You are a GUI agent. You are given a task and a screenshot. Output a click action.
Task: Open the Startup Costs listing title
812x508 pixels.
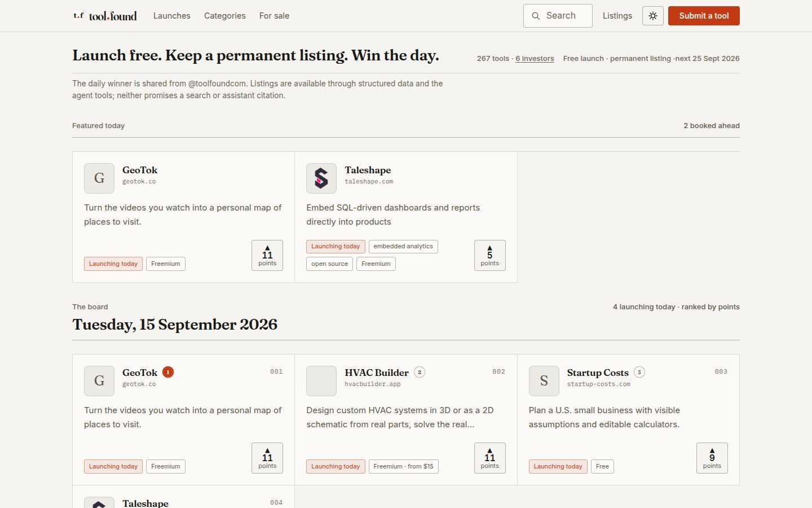click(598, 373)
